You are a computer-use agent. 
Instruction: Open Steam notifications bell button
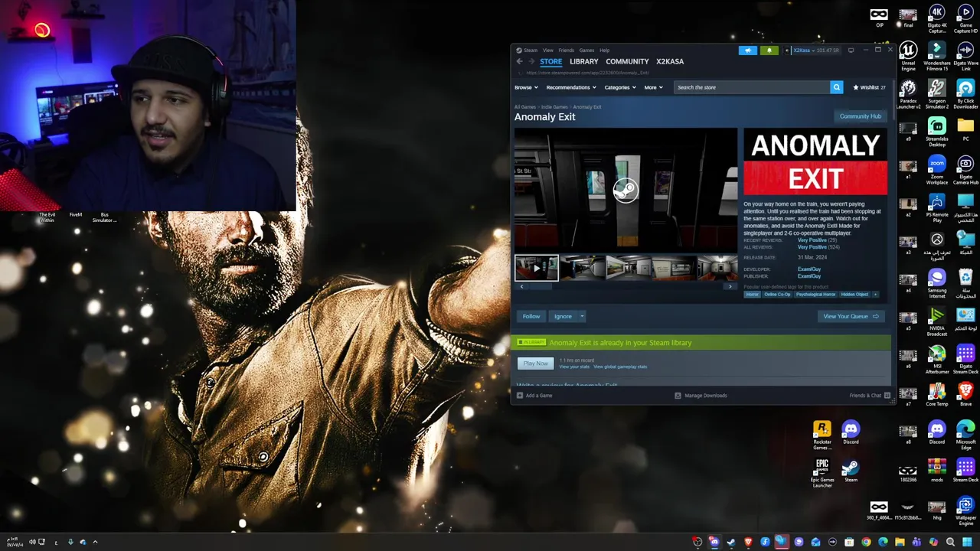pyautogui.click(x=769, y=51)
